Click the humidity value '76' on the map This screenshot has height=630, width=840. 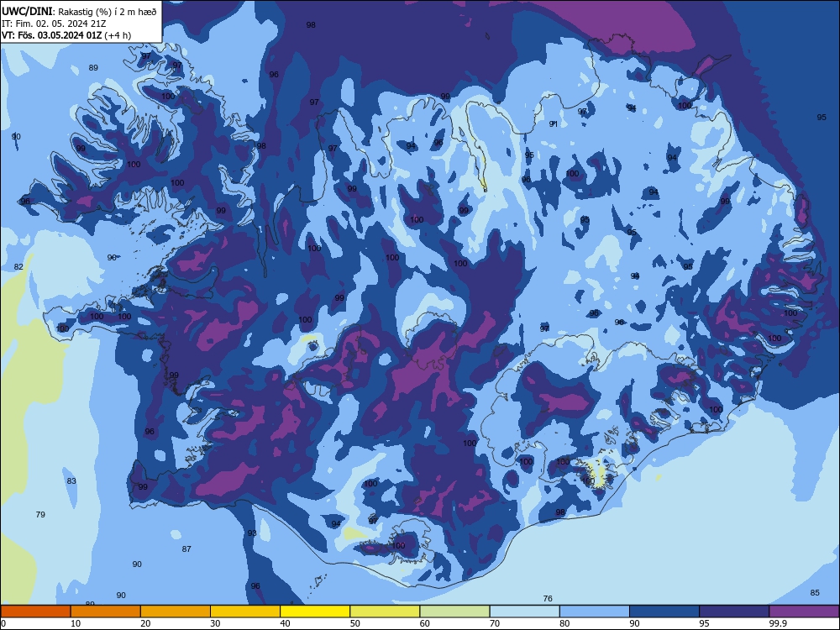tap(548, 598)
